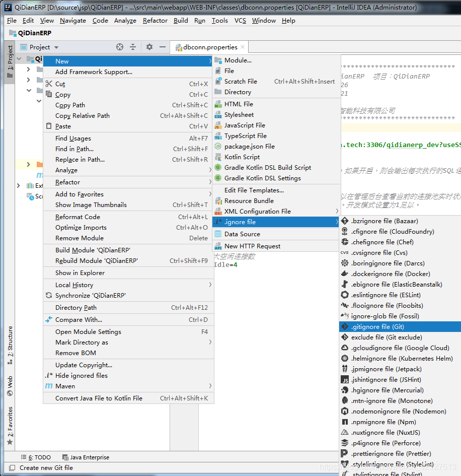Expand the Maven submenu
Viewport: 461px width, 476px height.
pos(128,386)
